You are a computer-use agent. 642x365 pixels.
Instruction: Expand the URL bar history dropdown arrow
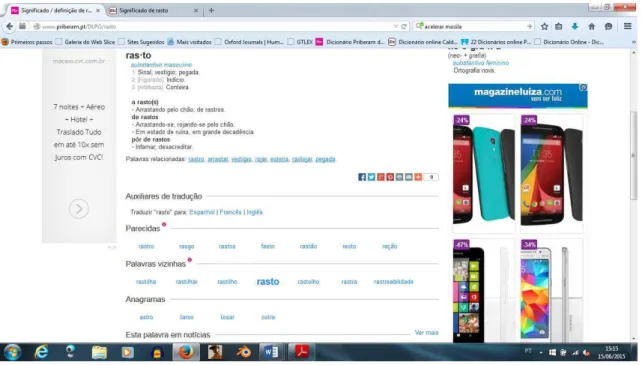pos(396,26)
